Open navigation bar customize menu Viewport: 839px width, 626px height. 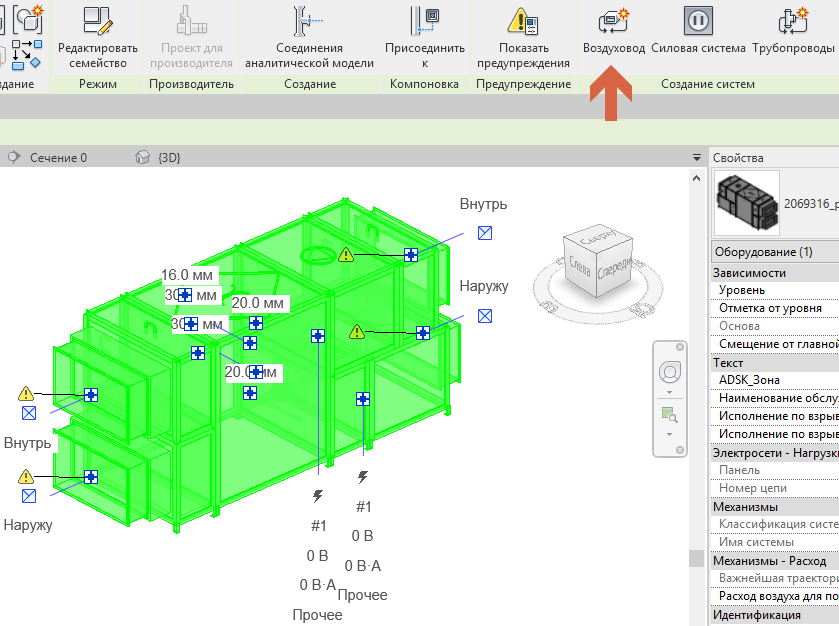pyautogui.click(x=680, y=450)
